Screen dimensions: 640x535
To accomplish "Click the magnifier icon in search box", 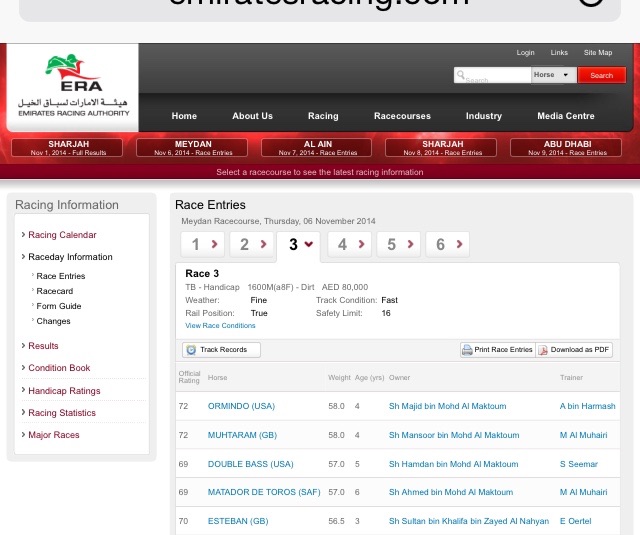I will tap(460, 75).
